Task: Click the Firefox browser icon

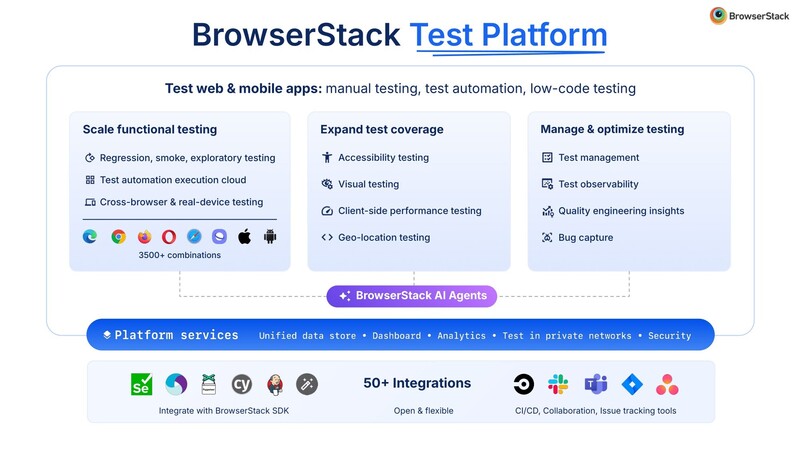Action: (x=144, y=237)
